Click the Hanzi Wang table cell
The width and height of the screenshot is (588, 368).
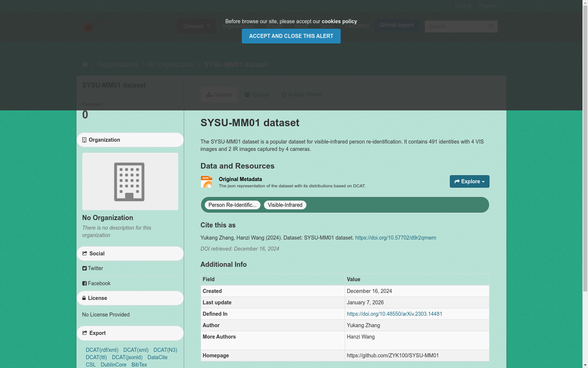click(417, 340)
